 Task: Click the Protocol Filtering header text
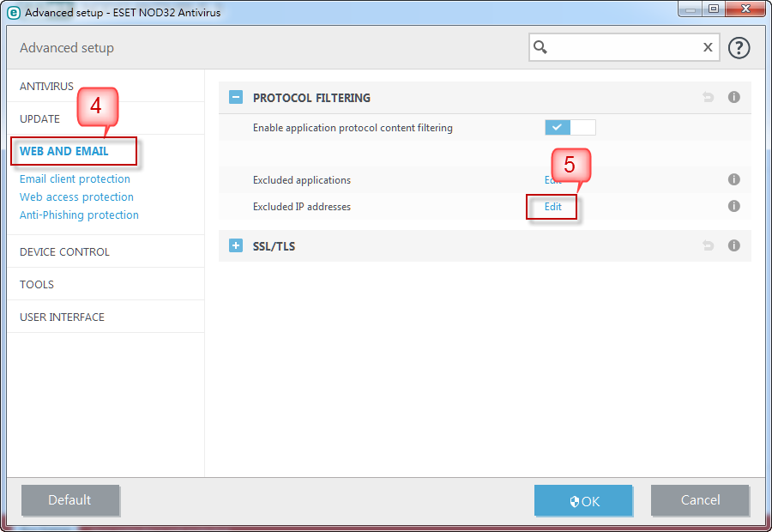click(311, 98)
